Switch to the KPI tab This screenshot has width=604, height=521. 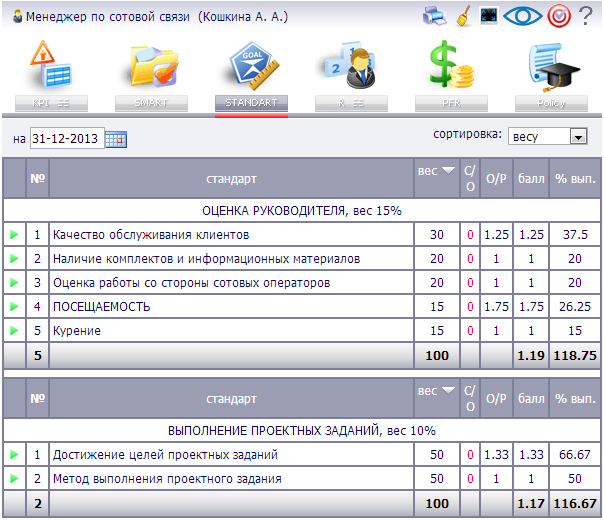click(x=51, y=103)
